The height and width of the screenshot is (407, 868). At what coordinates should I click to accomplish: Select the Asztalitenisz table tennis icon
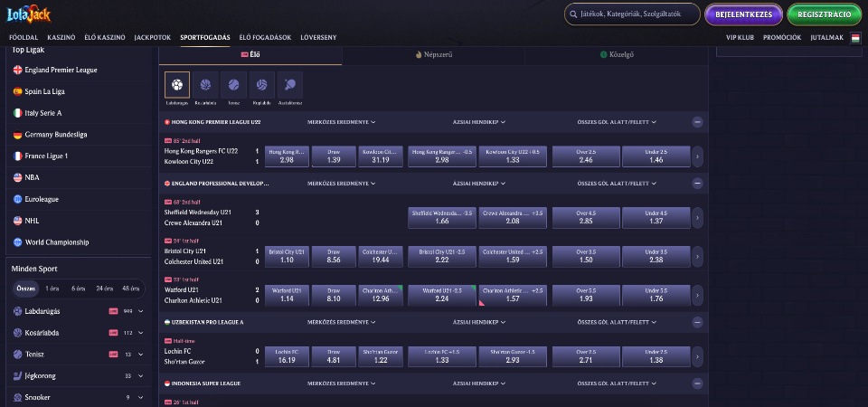pos(289,85)
